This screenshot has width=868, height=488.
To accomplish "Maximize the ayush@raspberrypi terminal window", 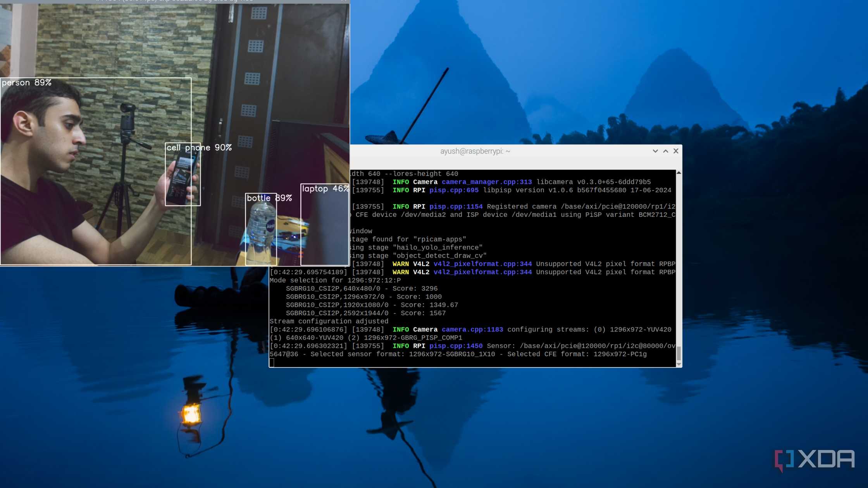I will point(666,151).
